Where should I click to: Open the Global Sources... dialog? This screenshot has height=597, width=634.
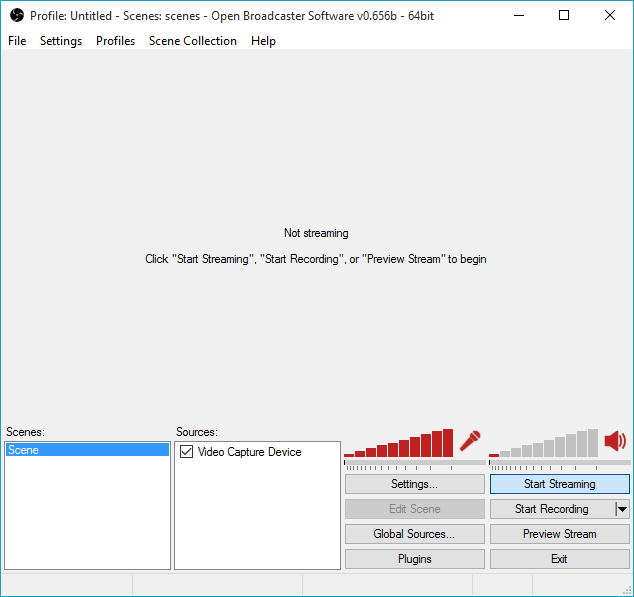pyautogui.click(x=414, y=534)
